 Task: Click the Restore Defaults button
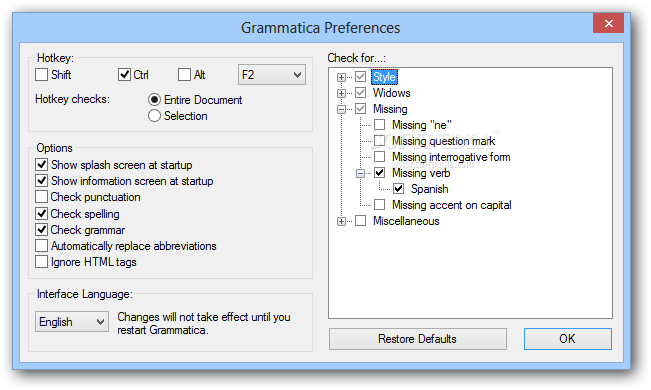click(418, 339)
